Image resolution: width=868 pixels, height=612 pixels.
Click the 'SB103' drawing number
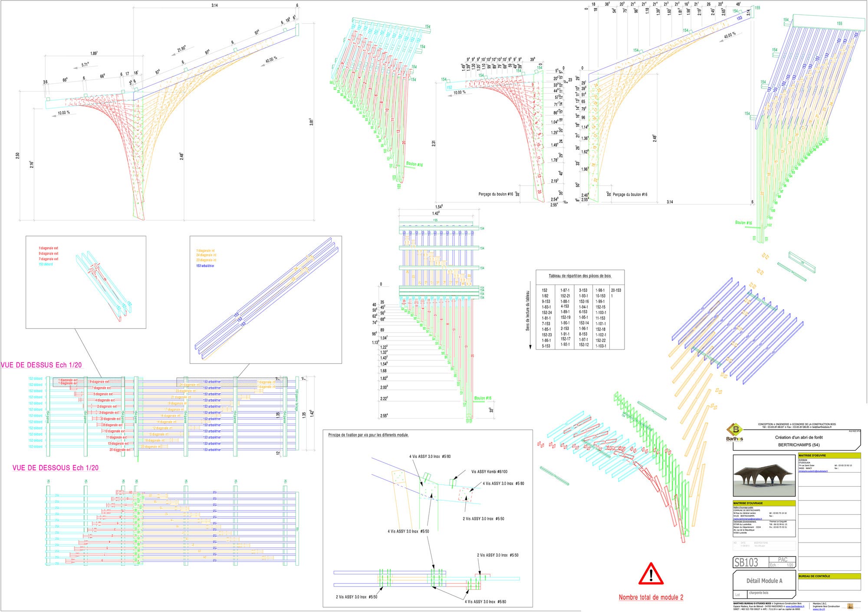[746, 563]
